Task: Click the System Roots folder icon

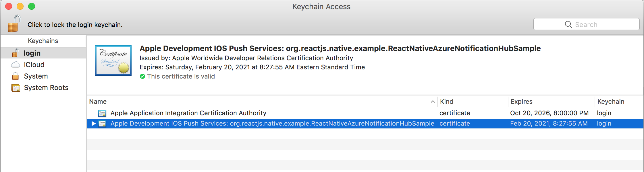Action: 16,88
